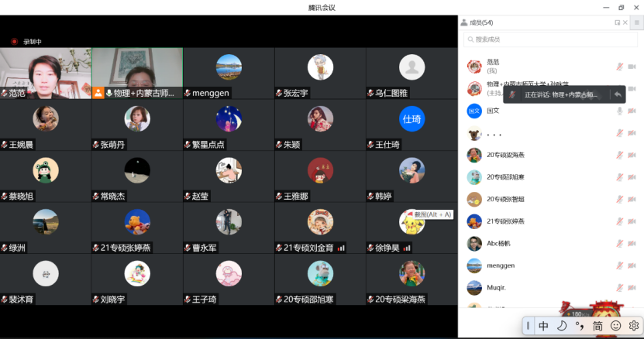Close the members panel
The height and width of the screenshot is (339, 644).
click(x=625, y=23)
